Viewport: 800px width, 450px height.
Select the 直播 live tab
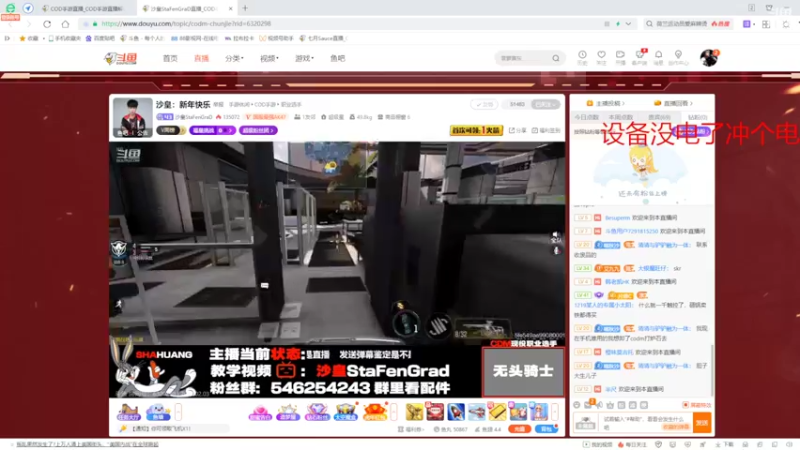click(202, 58)
